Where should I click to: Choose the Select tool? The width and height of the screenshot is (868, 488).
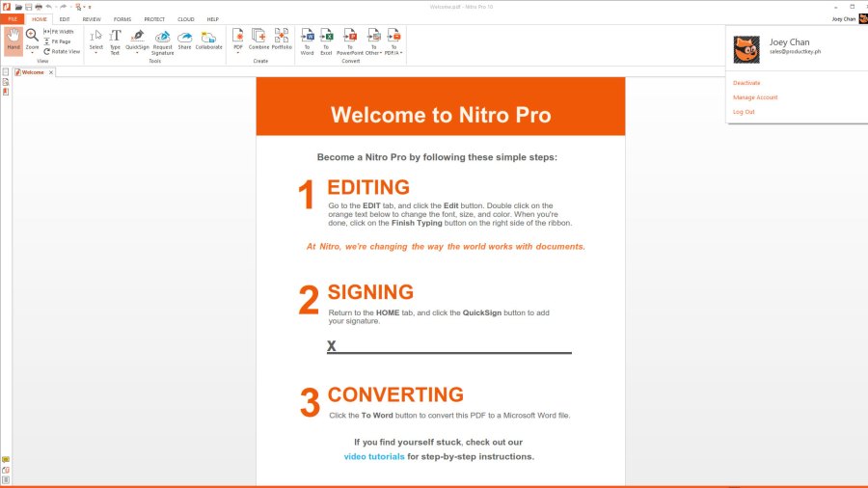coord(96,40)
